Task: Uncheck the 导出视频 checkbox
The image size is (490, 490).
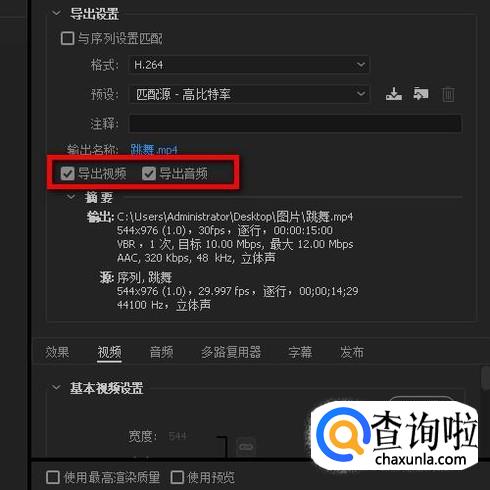Action: (67, 173)
